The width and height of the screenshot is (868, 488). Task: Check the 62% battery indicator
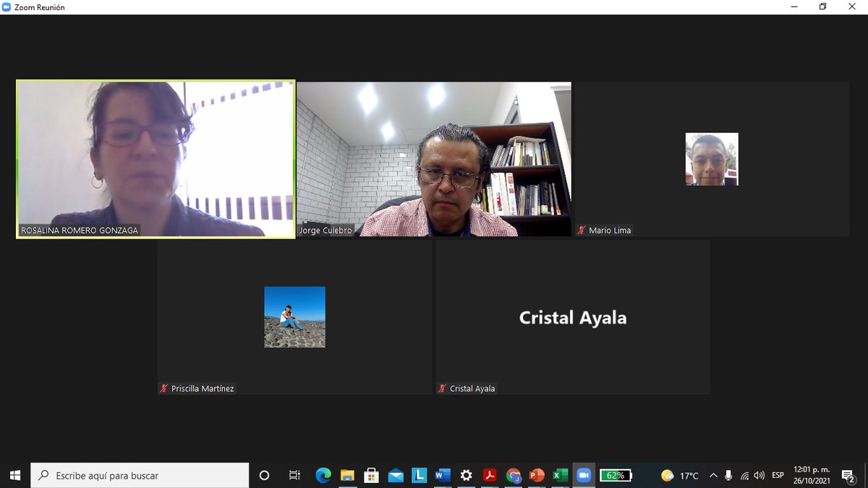tap(616, 475)
